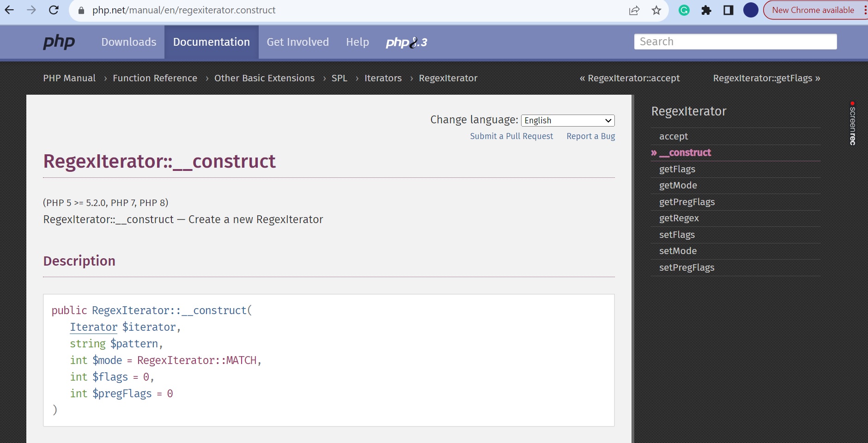Open the Help menu item
868x443 pixels.
pos(358,42)
